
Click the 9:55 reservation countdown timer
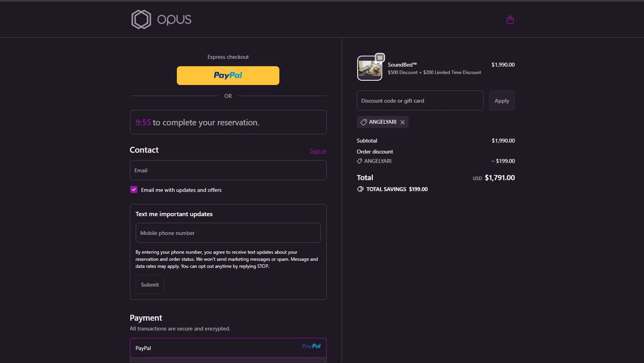click(143, 122)
